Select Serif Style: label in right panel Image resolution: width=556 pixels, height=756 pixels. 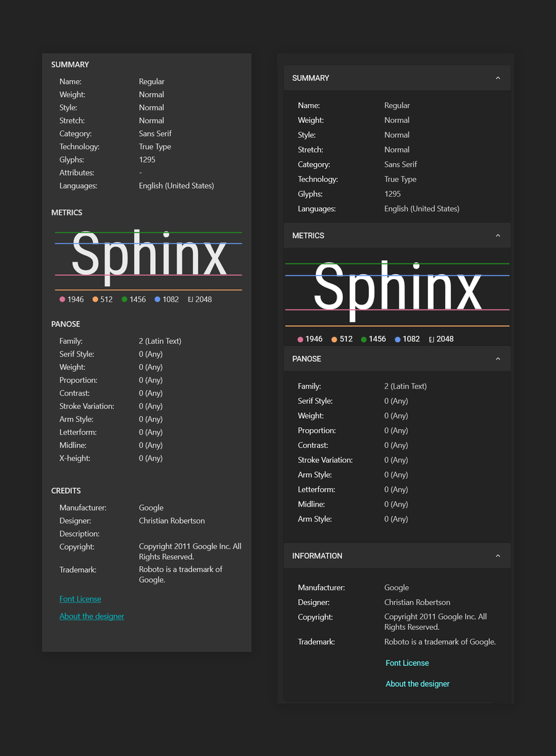tap(315, 401)
